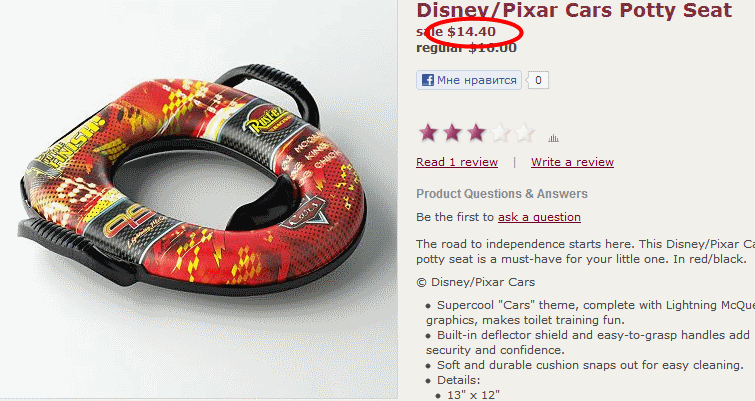Click the 'Product Questions & Answers' heading
The image size is (755, 401).
502,194
